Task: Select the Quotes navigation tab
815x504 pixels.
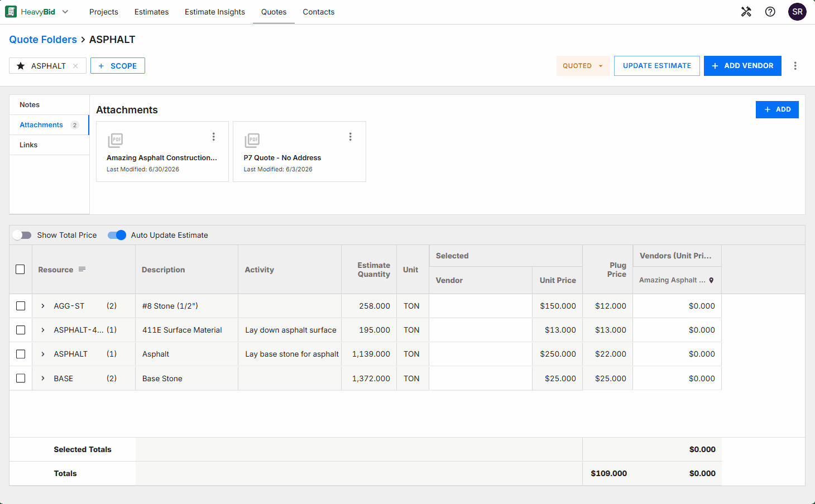Action: click(274, 12)
